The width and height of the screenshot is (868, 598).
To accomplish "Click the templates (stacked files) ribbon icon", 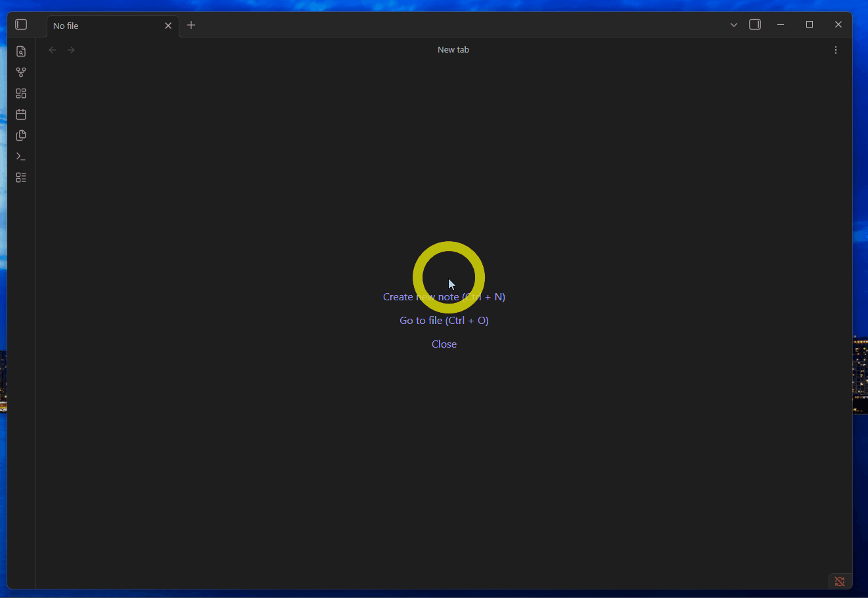I will [21, 135].
